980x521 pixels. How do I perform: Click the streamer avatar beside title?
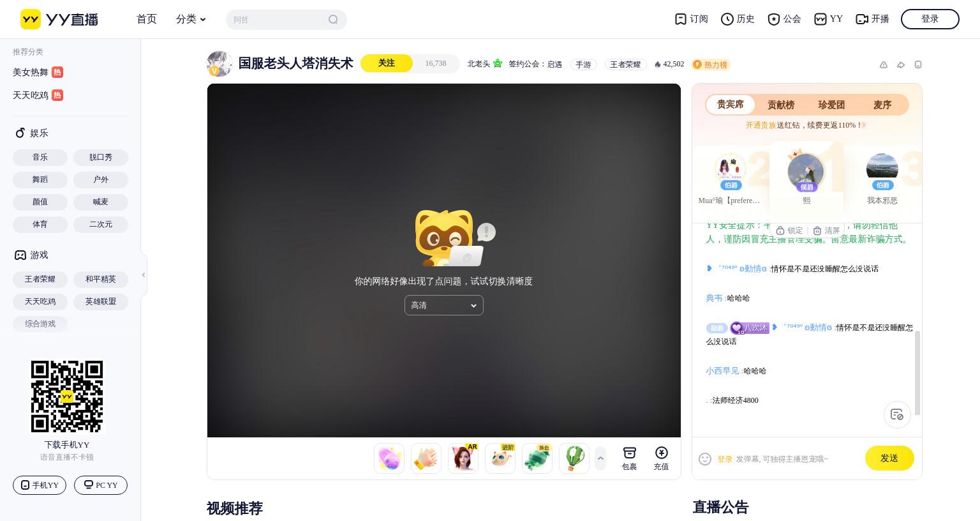219,64
